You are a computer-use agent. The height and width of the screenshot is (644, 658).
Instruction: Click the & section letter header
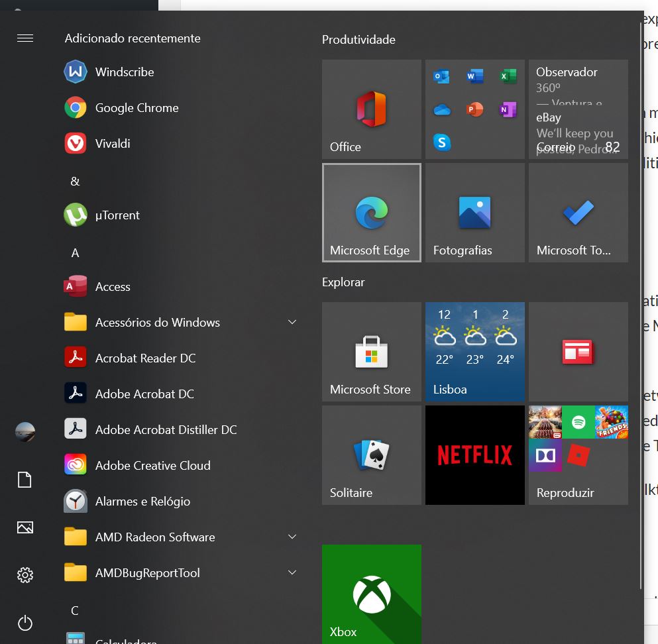coord(75,182)
